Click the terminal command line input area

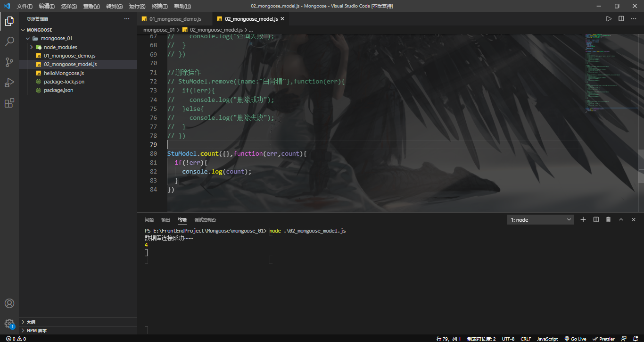point(307,231)
